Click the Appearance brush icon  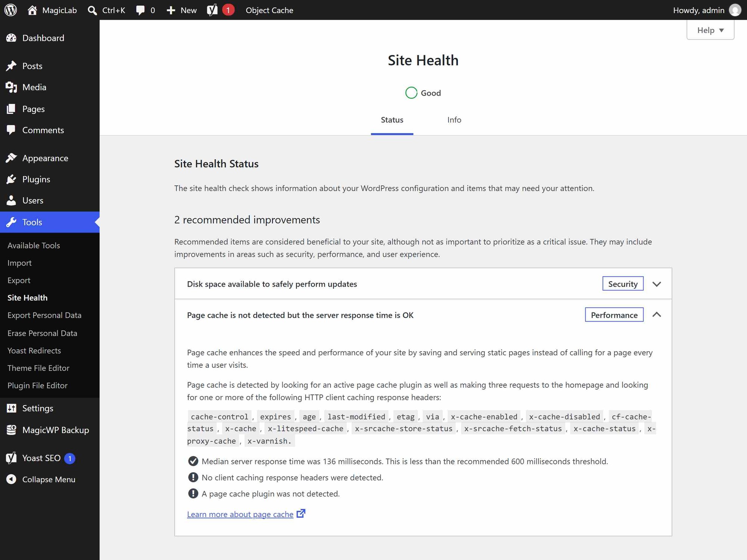pyautogui.click(x=11, y=158)
